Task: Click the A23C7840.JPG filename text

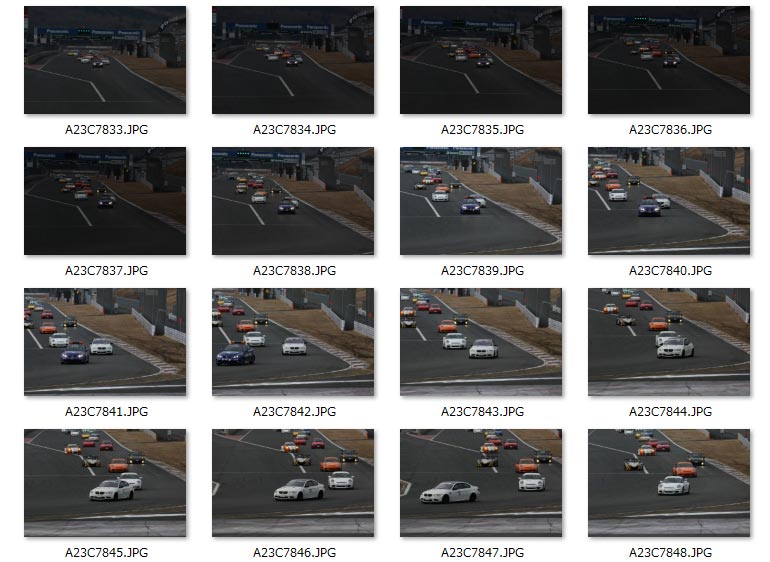Action: [x=671, y=271]
